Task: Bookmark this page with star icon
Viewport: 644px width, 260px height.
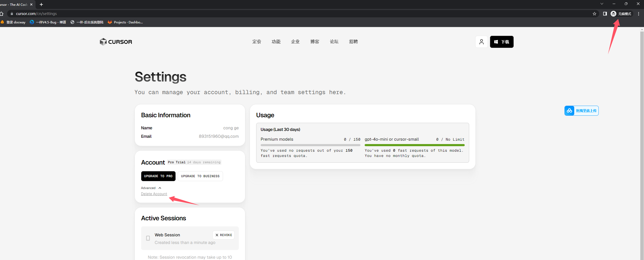Action: [595, 14]
